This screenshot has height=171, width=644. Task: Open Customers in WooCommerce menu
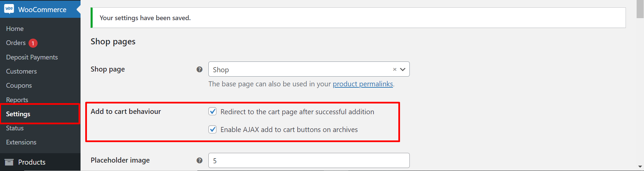coord(21,71)
